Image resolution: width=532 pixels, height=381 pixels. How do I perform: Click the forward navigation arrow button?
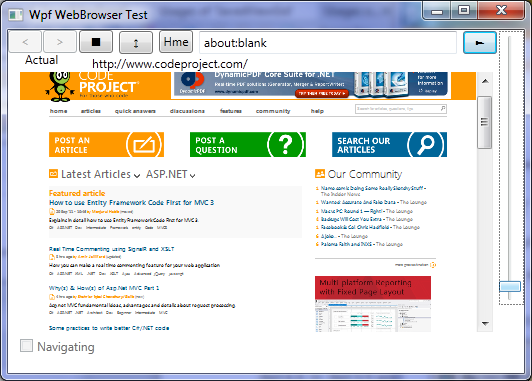click(x=60, y=42)
